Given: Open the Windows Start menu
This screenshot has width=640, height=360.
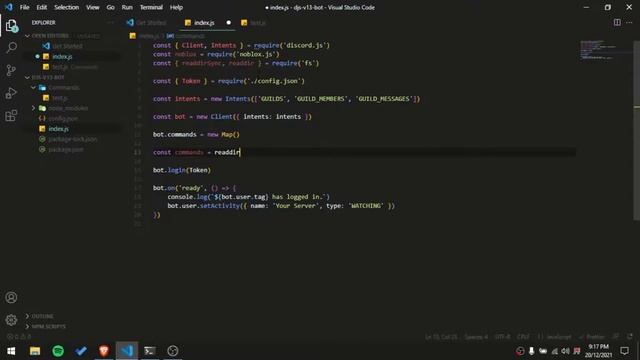Looking at the screenshot, I should pos(11,351).
